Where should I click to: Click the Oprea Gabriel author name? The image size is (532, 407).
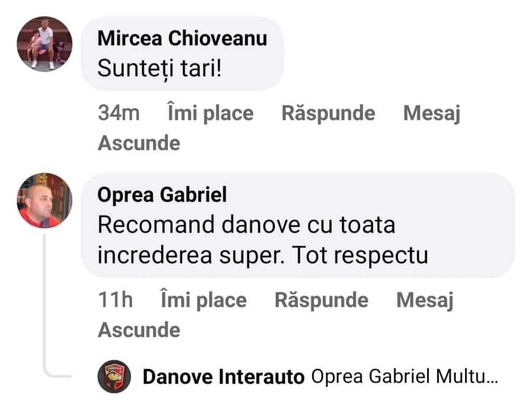pyautogui.click(x=162, y=195)
